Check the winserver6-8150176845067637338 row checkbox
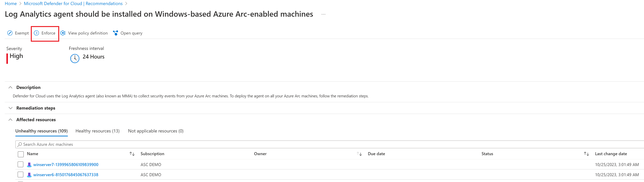This screenshot has width=644, height=182. tap(20, 174)
